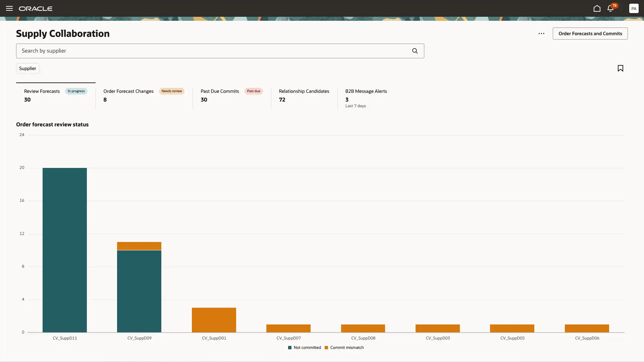This screenshot has width=644, height=362.
Task: Click Order Forecasts and Commits button
Action: pyautogui.click(x=590, y=34)
